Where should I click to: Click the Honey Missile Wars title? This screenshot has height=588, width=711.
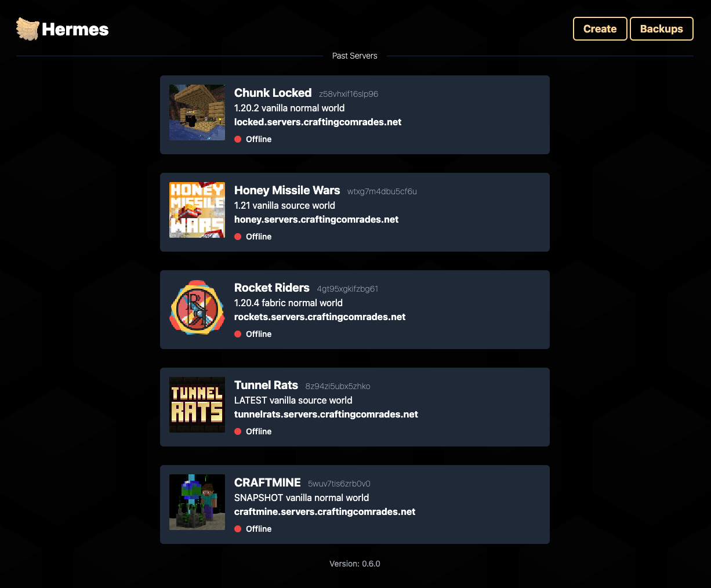287,190
